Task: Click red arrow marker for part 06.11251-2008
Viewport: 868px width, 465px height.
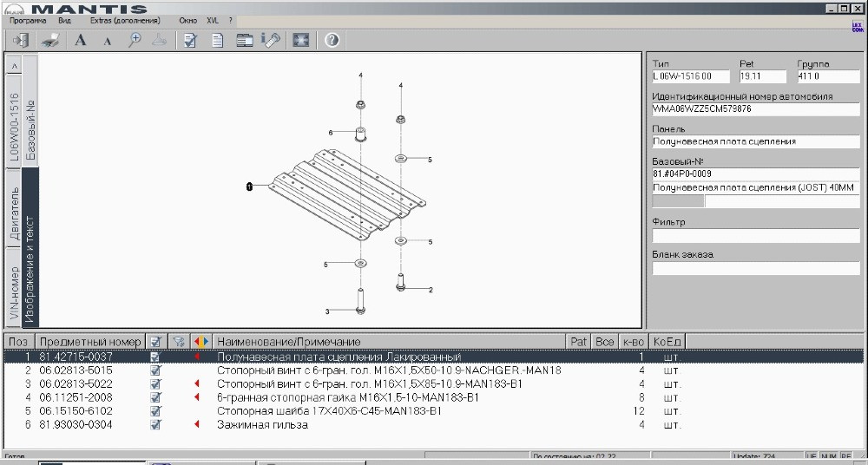Action: pos(196,397)
